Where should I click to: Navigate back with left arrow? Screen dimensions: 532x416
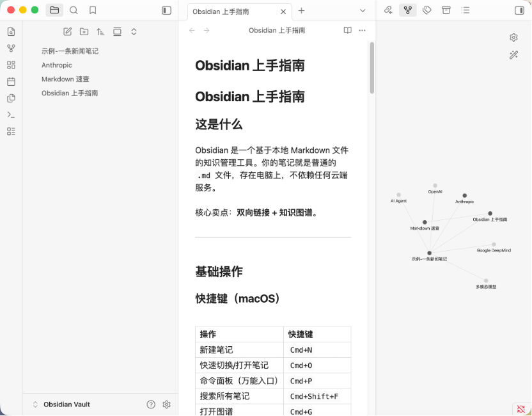[x=192, y=31]
